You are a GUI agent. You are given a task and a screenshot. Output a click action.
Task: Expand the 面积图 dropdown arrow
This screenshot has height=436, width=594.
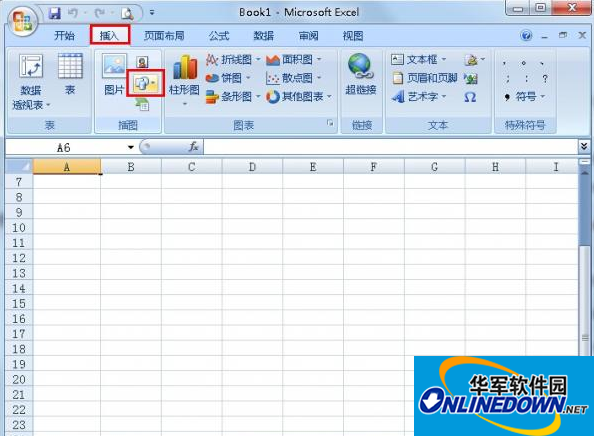[319, 59]
